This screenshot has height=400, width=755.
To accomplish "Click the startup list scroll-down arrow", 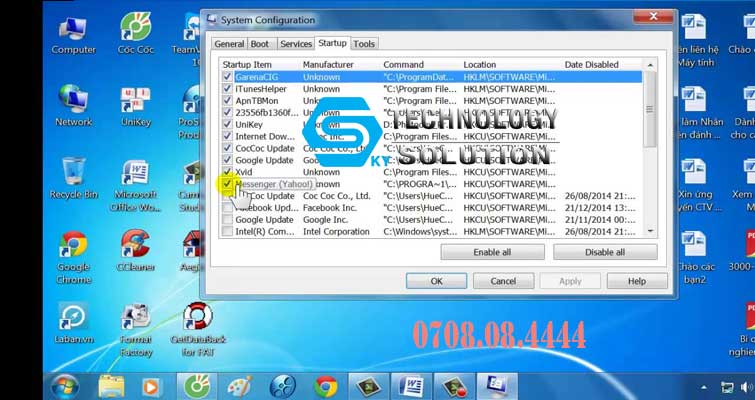I will (650, 232).
